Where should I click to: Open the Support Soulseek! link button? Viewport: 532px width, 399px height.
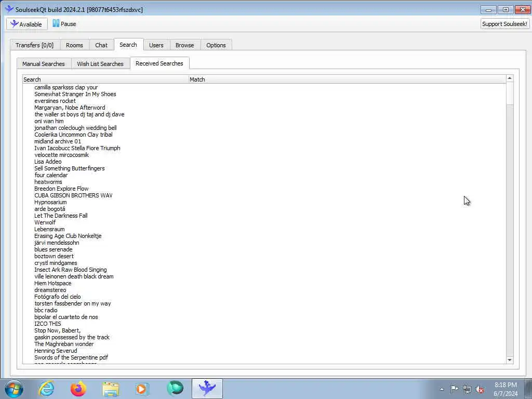pos(504,24)
